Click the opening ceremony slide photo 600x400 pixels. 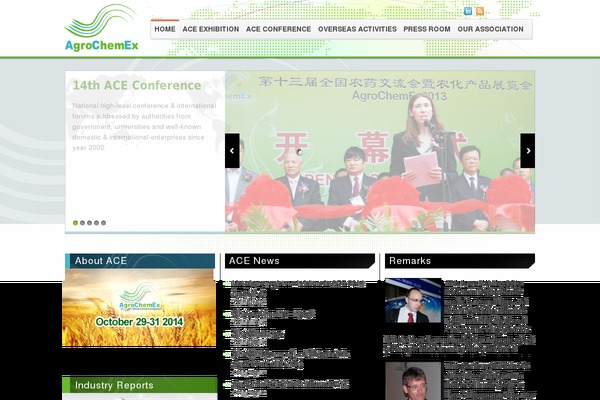click(x=380, y=151)
